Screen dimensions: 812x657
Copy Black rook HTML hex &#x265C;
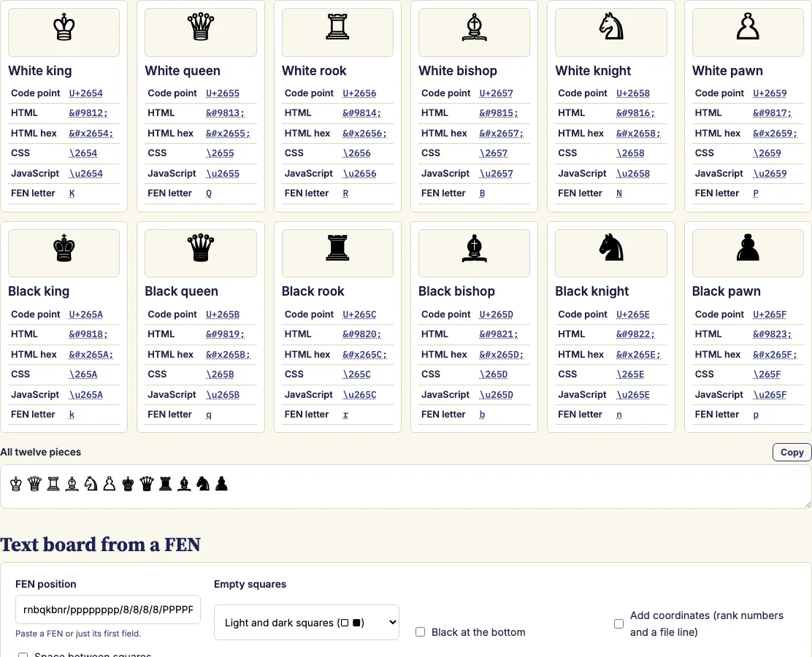364,355
